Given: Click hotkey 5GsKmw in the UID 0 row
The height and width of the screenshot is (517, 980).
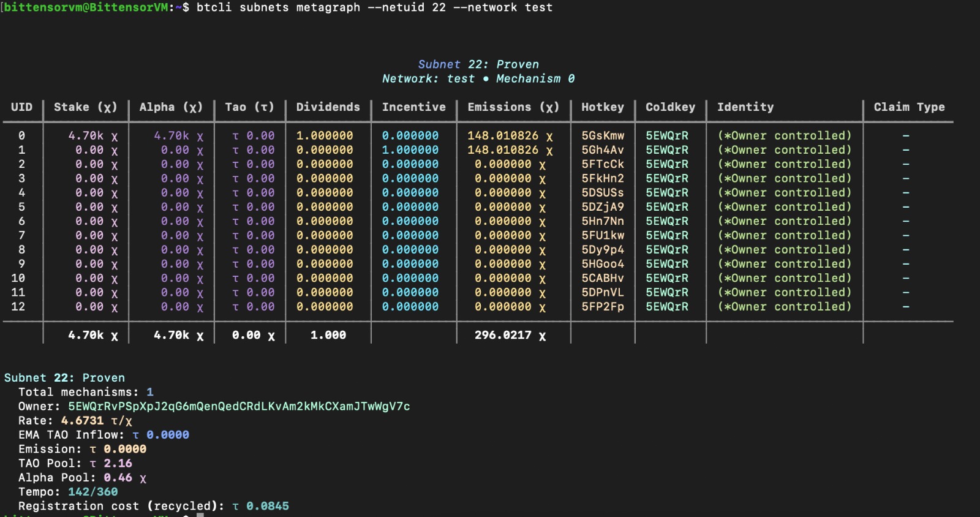Looking at the screenshot, I should point(603,135).
